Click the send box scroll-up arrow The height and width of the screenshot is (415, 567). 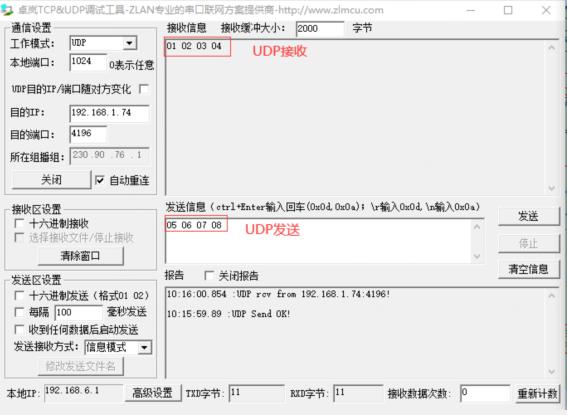tap(477, 227)
